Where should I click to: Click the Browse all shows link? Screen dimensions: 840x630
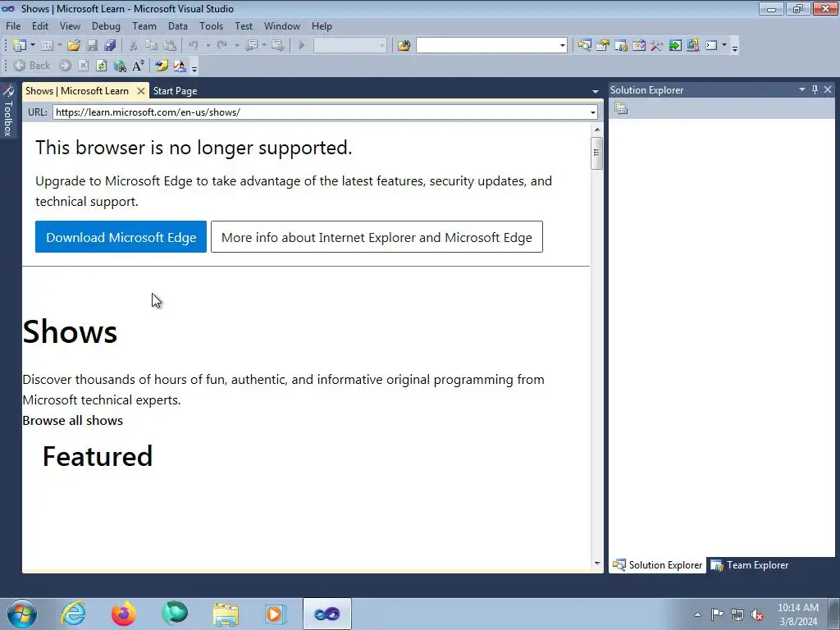[72, 421]
